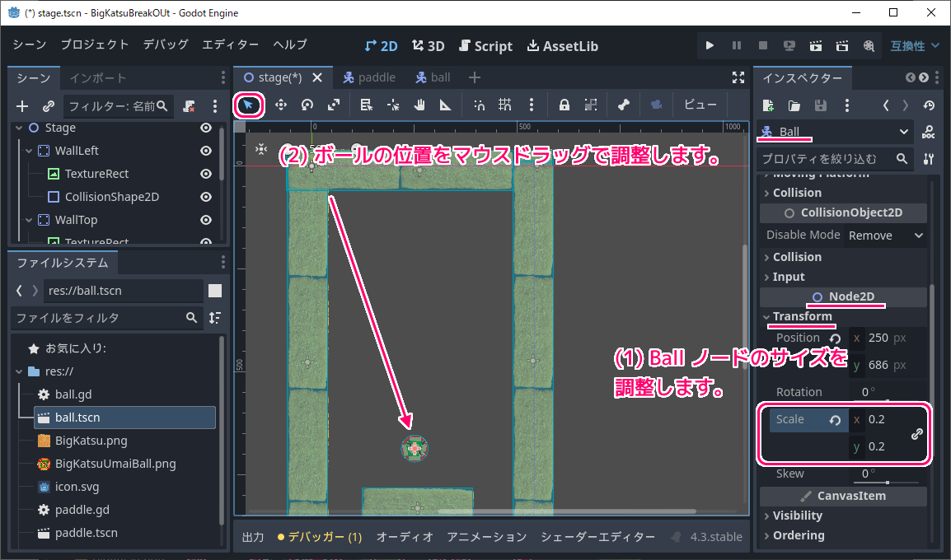This screenshot has width=951, height=560.
Task: Switch to the ball scene tab
Action: [433, 77]
